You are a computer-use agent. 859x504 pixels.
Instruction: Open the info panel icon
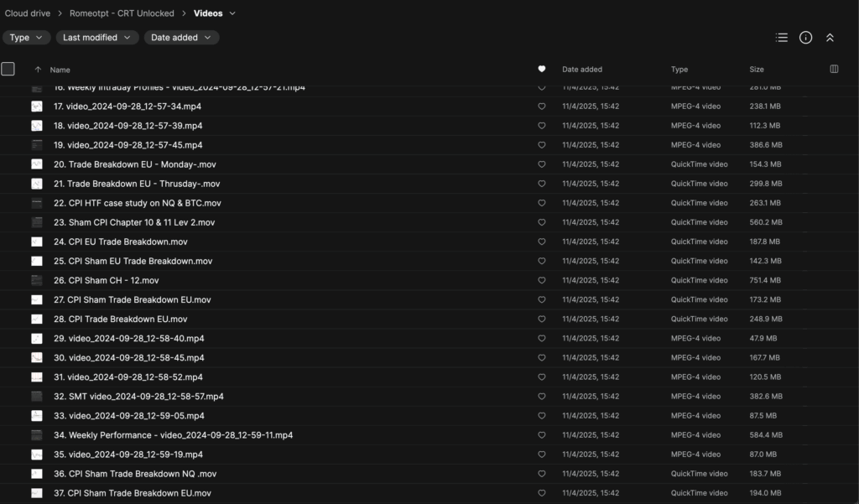point(805,38)
